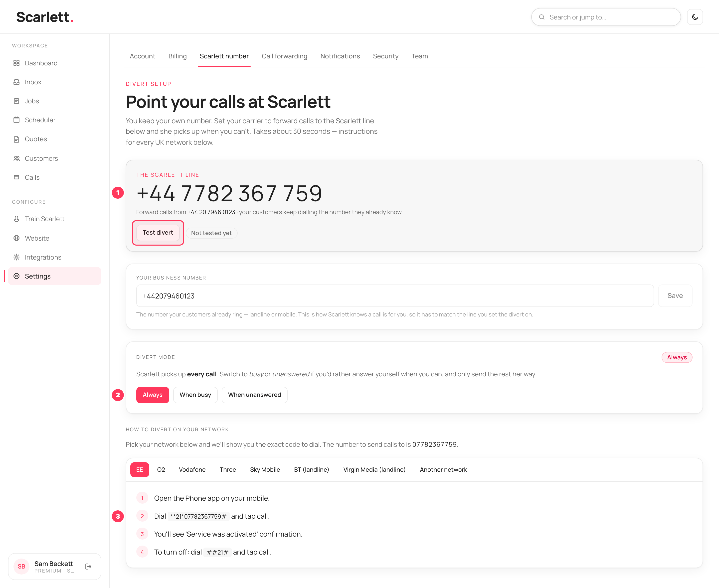The width and height of the screenshot is (719, 588).
Task: Click the Customers people icon
Action: tap(16, 158)
